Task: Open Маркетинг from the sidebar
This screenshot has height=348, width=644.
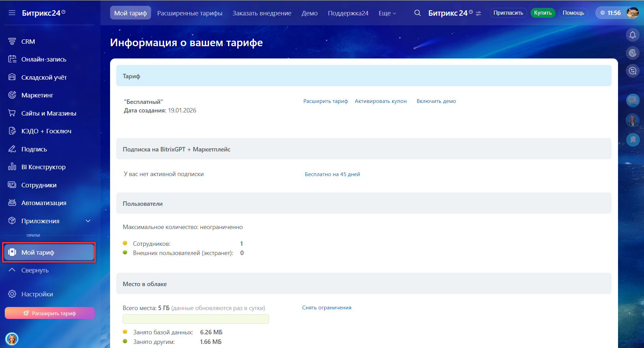Action: pyautogui.click(x=37, y=95)
